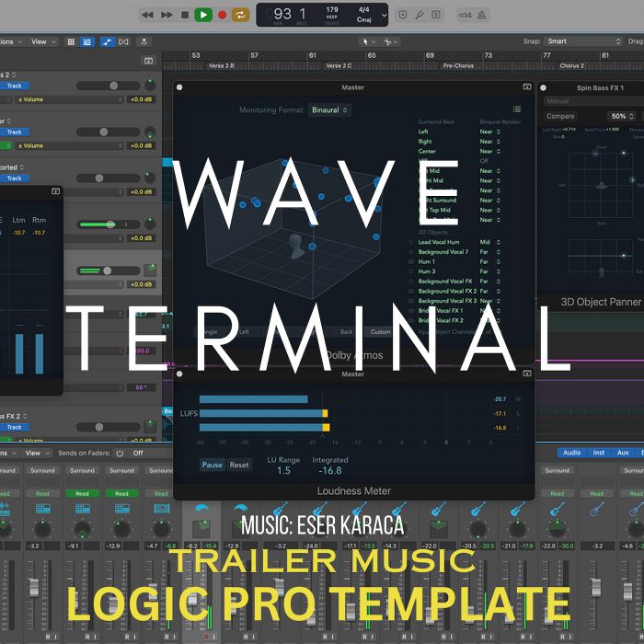Toggle the metronome icon in control bar

point(482,16)
